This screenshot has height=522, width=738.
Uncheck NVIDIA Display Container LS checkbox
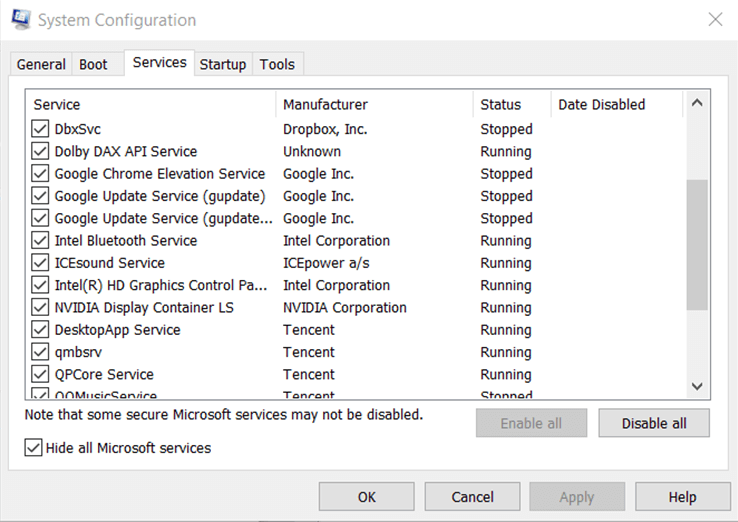point(40,307)
